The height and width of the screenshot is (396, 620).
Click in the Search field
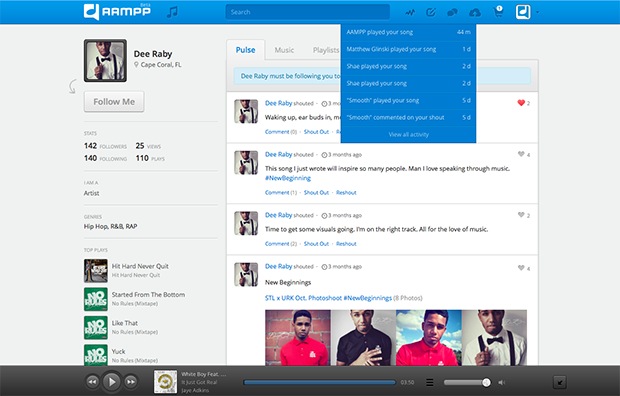coord(307,12)
